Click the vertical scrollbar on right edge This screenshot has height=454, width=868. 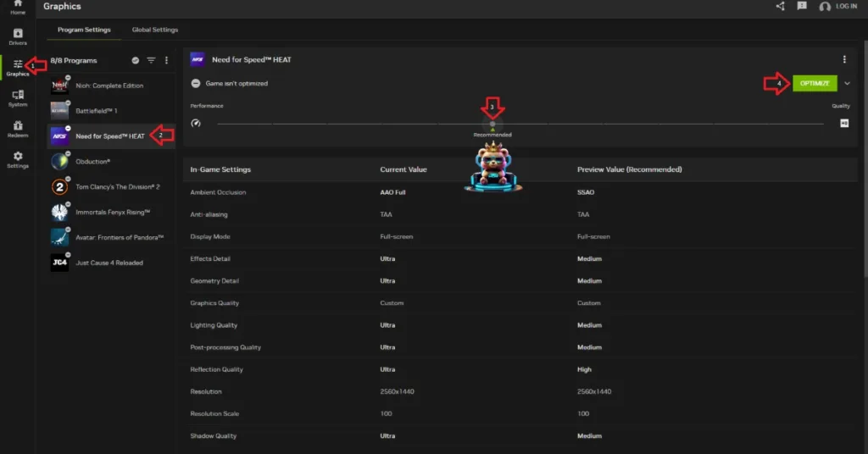click(865, 158)
